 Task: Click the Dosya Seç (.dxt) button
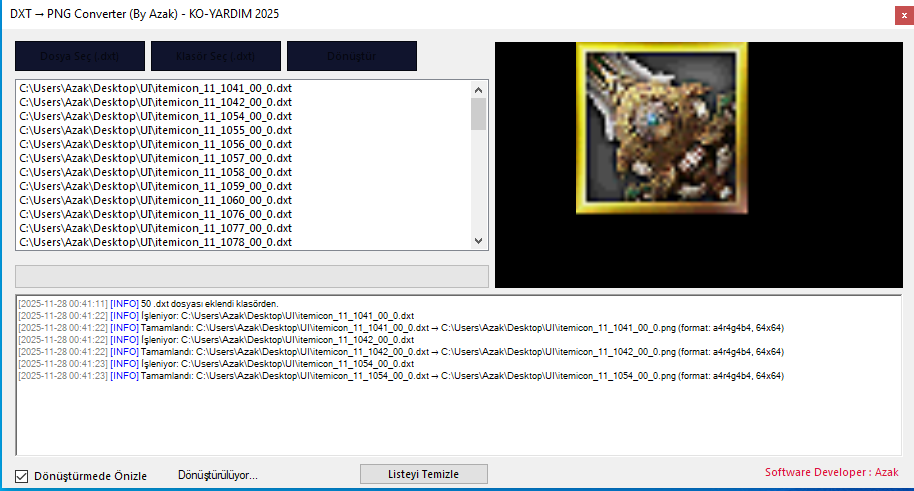(x=80, y=56)
